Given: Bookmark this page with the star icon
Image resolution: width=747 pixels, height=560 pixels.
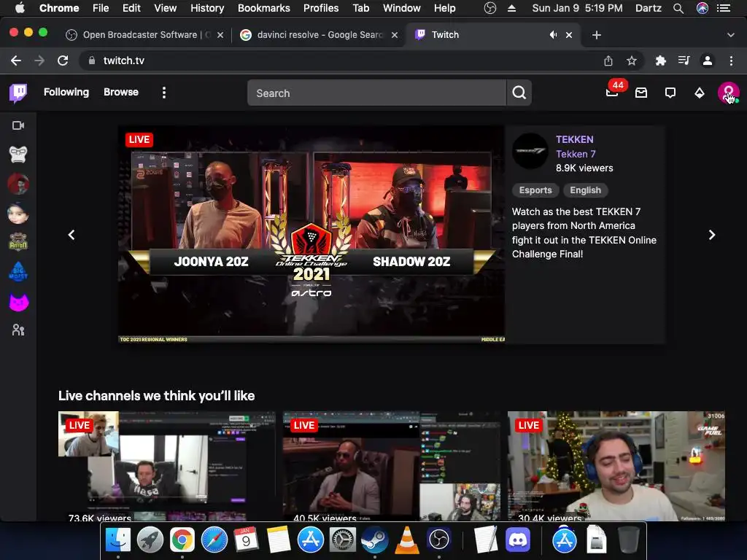Looking at the screenshot, I should pos(631,61).
